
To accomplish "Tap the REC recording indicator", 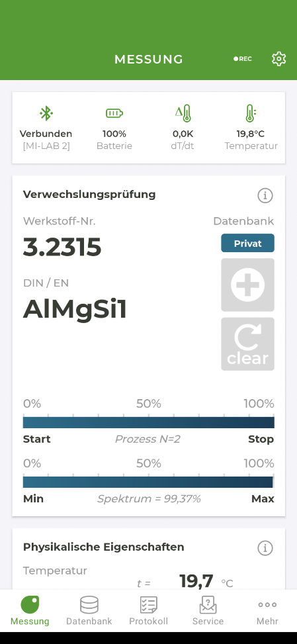I will (x=243, y=59).
